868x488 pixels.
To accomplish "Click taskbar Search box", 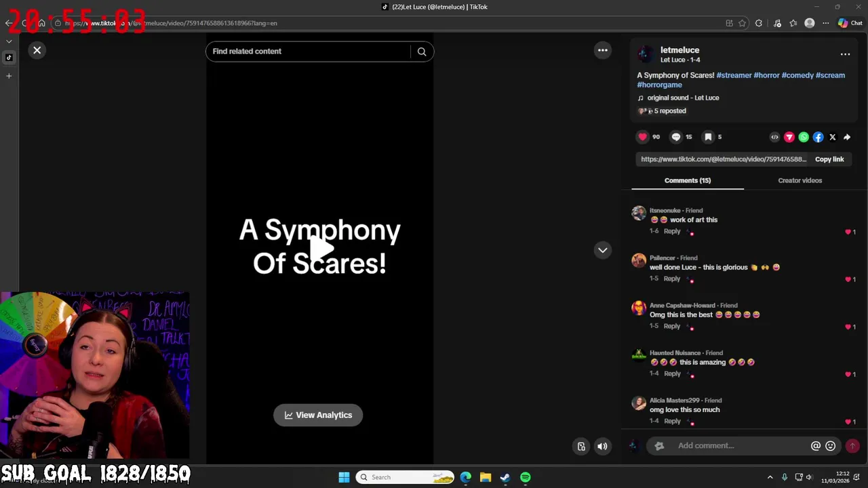I will 406,477.
